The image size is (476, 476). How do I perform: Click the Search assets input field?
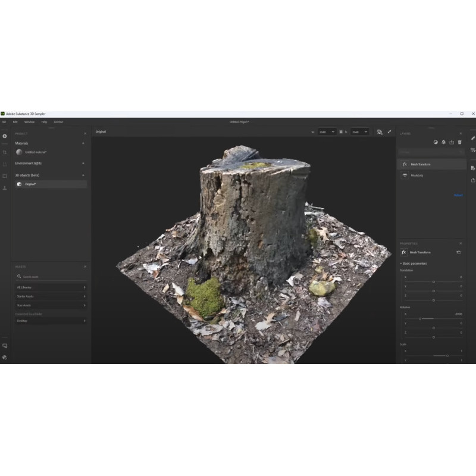(x=51, y=277)
